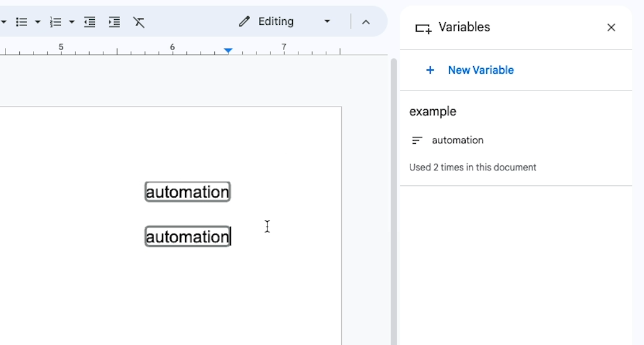Click the document vertical scrollbar

(393, 201)
